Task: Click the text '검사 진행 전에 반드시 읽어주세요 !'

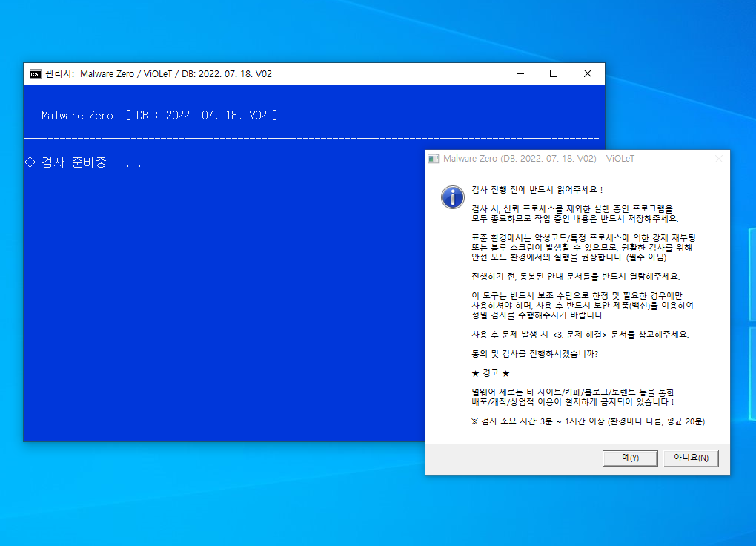Action: pos(537,190)
